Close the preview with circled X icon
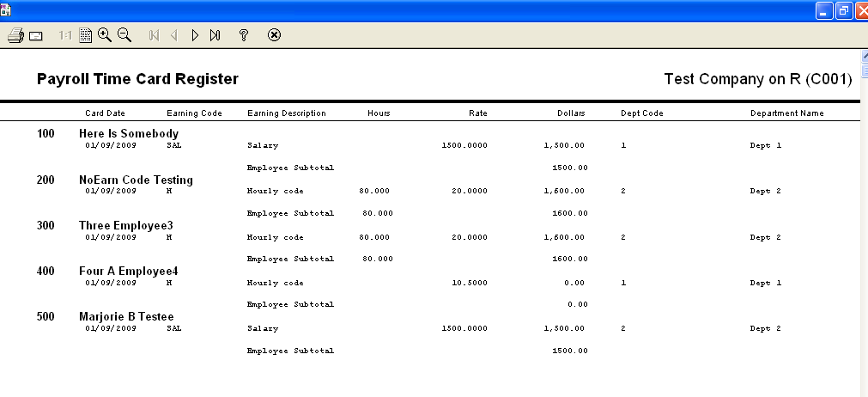Viewport: 868px width, 397px height. (x=274, y=35)
